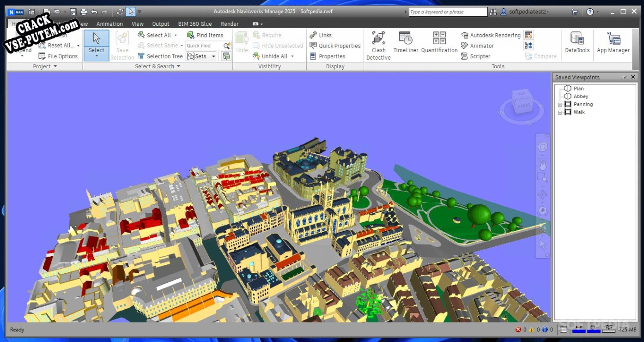Switch to the Animation ribbon tab
Image resolution: width=644 pixels, height=342 pixels.
(x=109, y=24)
